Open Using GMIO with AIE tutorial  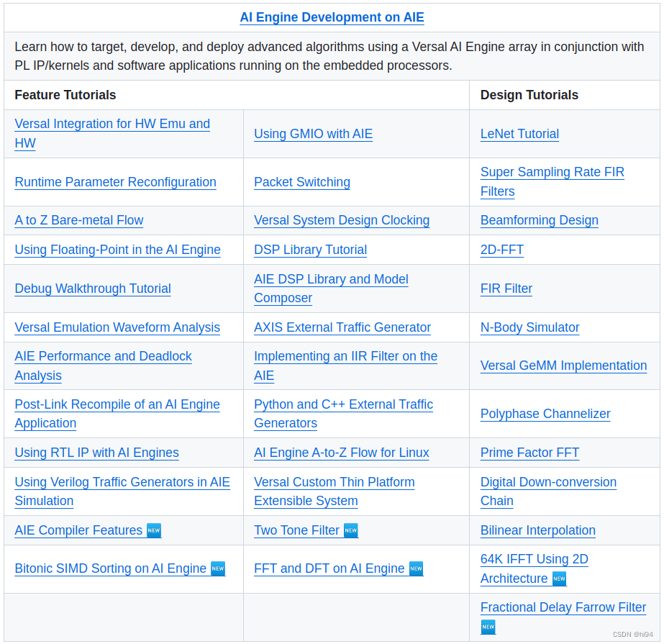click(x=313, y=134)
